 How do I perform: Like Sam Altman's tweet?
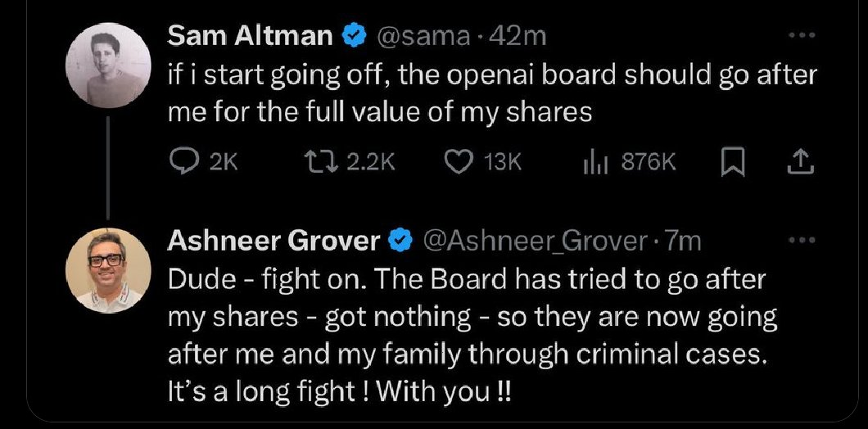pyautogui.click(x=457, y=163)
